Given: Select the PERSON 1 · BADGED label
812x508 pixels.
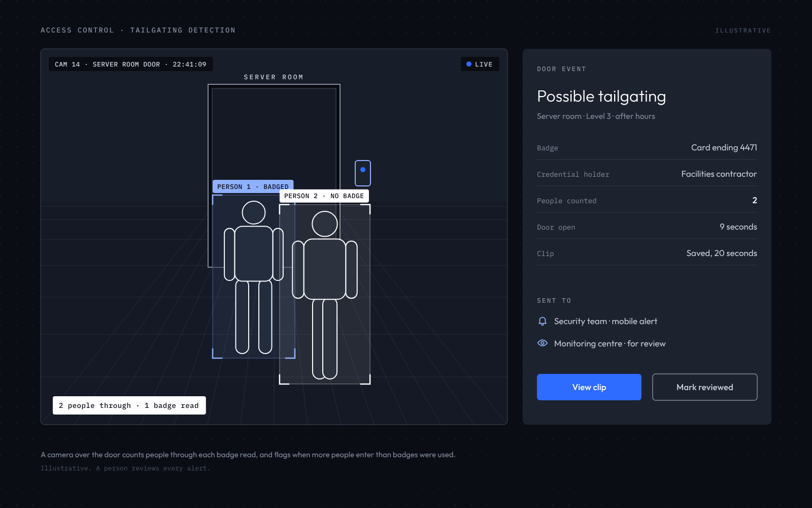Looking at the screenshot, I should click(x=253, y=186).
